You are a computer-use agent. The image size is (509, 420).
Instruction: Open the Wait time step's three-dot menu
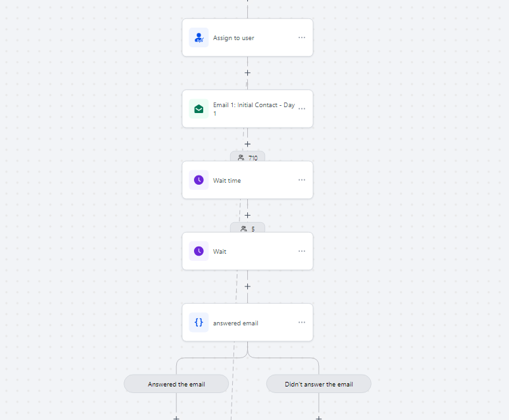[302, 180]
